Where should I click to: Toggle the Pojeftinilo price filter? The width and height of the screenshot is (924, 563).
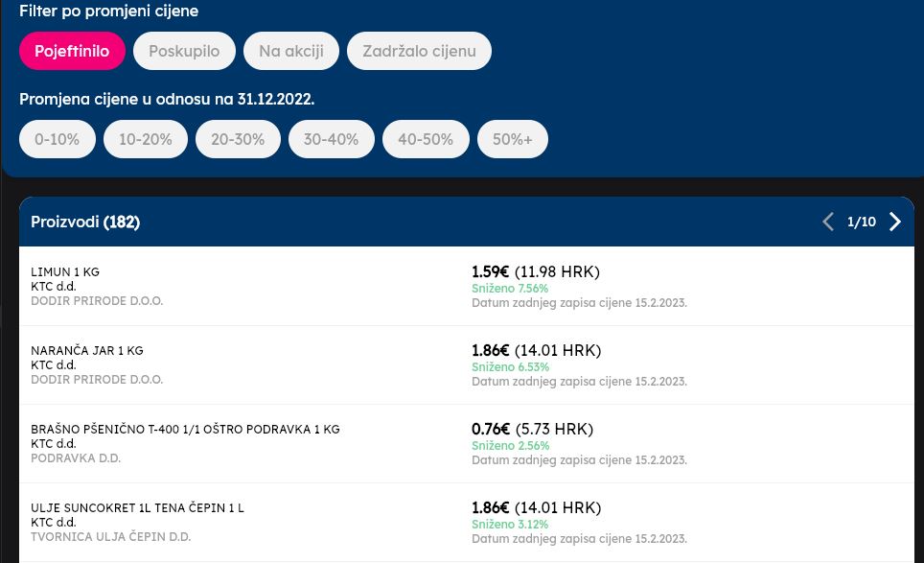(x=72, y=51)
